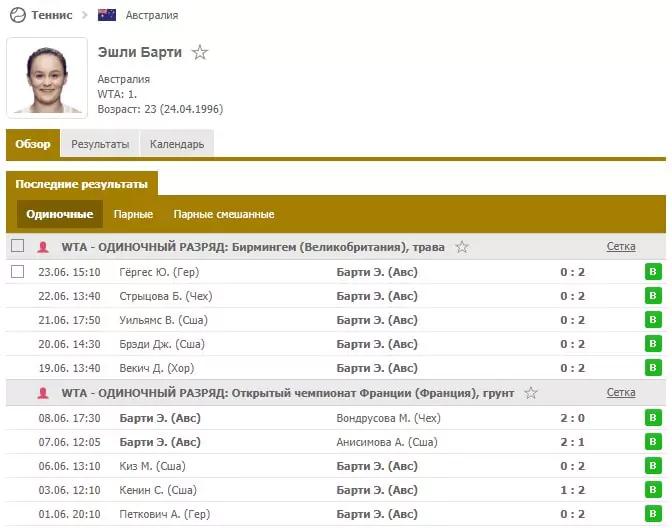Click the Australia flag icon
This screenshot has width=672, height=528.
(x=107, y=15)
